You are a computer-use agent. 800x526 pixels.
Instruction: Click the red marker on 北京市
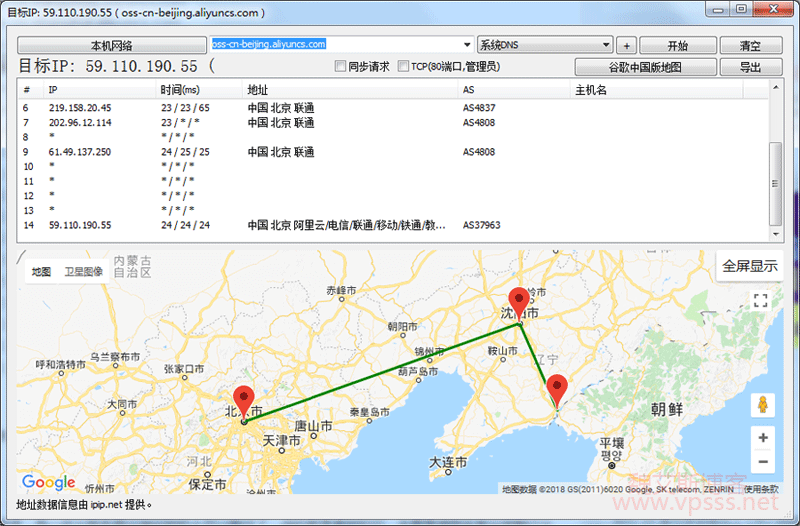pos(244,402)
